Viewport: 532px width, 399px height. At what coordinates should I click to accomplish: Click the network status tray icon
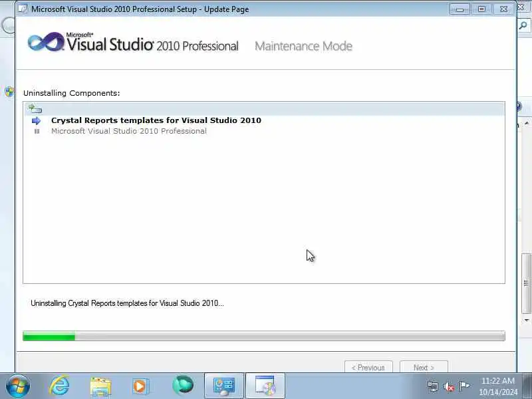click(x=433, y=386)
